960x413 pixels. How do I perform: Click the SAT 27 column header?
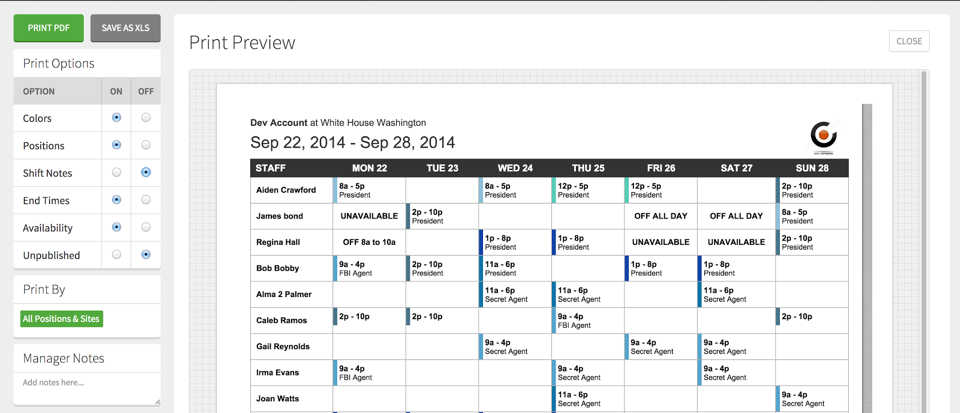click(x=737, y=168)
